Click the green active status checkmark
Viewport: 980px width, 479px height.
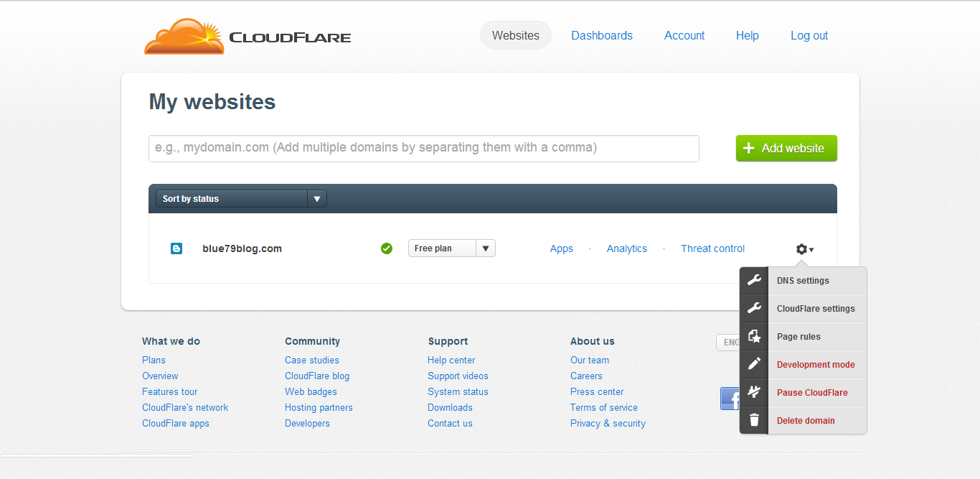(x=387, y=248)
